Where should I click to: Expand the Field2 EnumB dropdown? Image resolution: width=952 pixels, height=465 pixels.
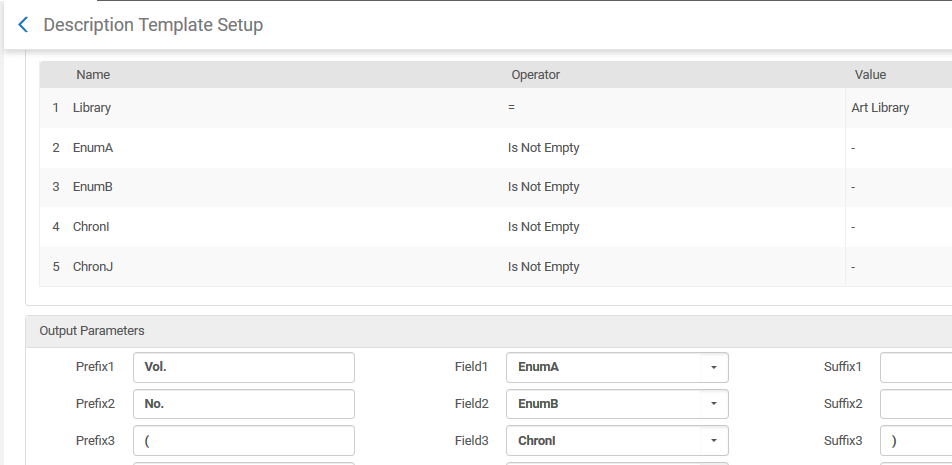click(x=616, y=404)
